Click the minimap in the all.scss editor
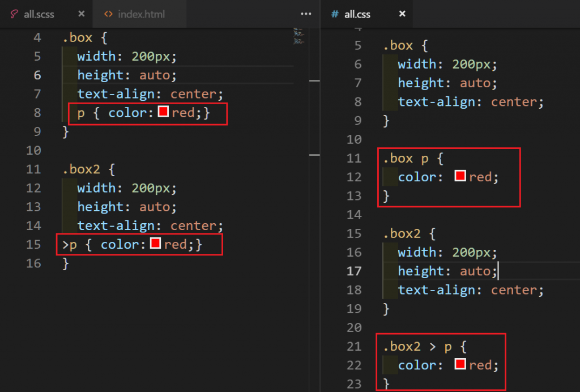Viewport: 580px width, 392px height. tap(298, 36)
